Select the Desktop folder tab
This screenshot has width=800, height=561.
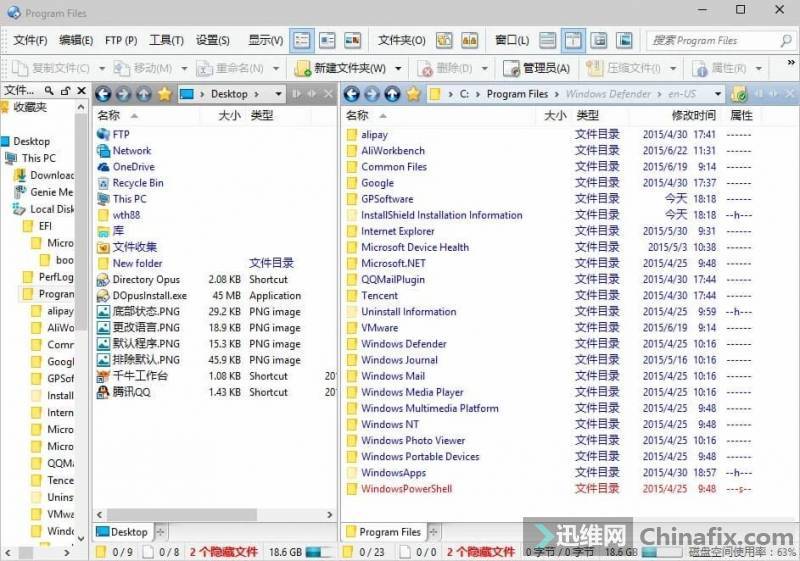coord(122,532)
